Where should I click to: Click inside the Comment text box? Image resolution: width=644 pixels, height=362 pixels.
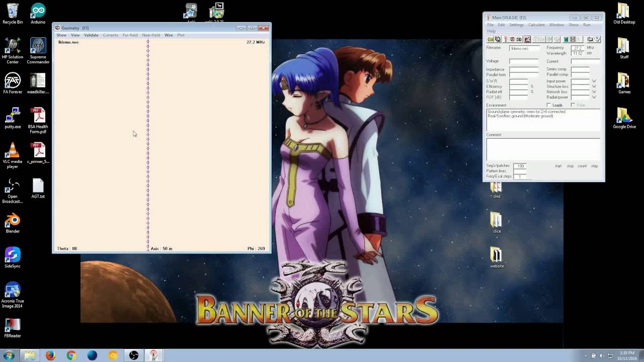[x=543, y=149]
